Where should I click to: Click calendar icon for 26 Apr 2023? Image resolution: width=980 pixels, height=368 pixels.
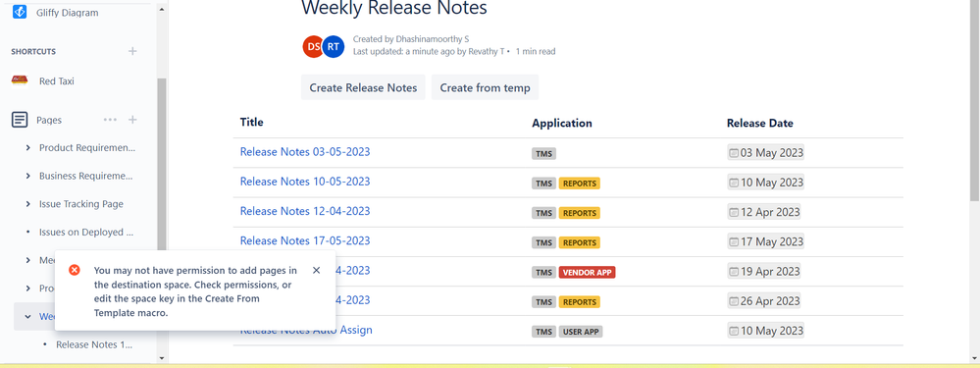[734, 301]
